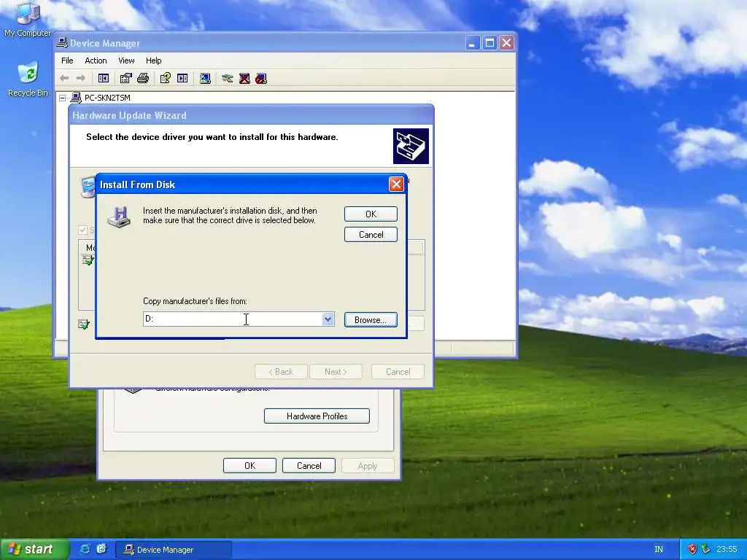Click the Back arrow in Device Manager toolbar
Image resolution: width=747 pixels, height=560 pixels.
64,78
